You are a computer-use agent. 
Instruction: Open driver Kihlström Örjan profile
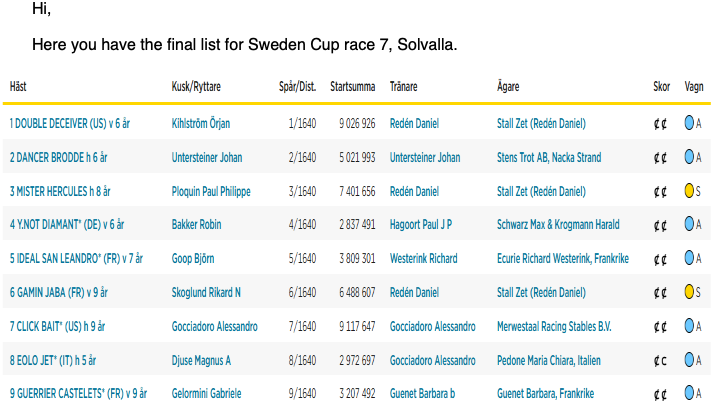pos(201,124)
